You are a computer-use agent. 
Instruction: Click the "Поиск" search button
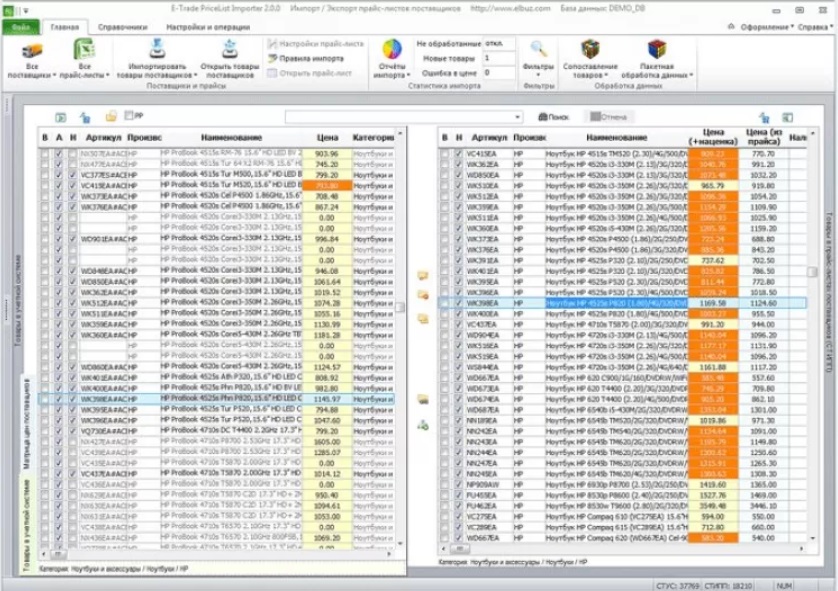click(555, 117)
